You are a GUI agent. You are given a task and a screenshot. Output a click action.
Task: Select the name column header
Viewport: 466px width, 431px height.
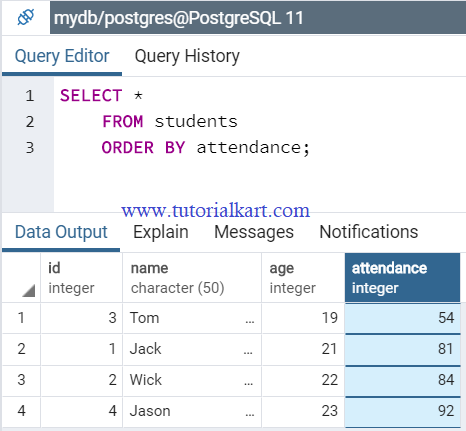(192, 278)
